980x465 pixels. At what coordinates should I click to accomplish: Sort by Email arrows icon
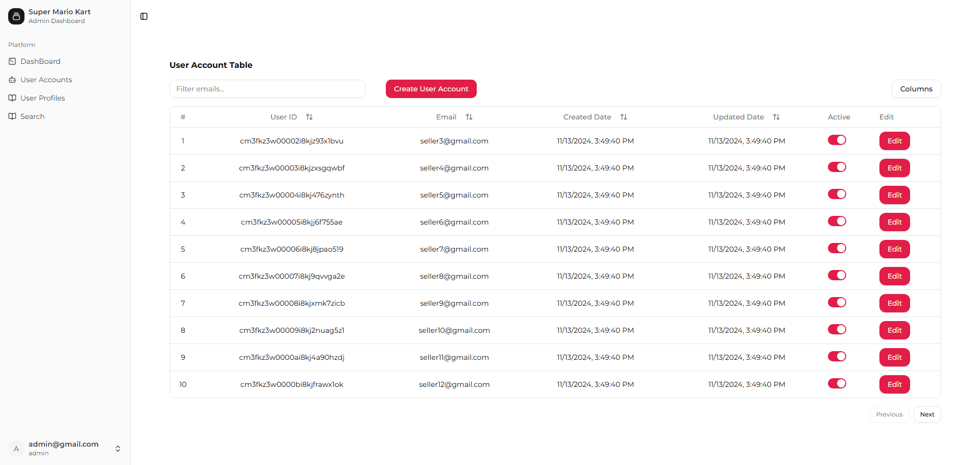pyautogui.click(x=469, y=117)
